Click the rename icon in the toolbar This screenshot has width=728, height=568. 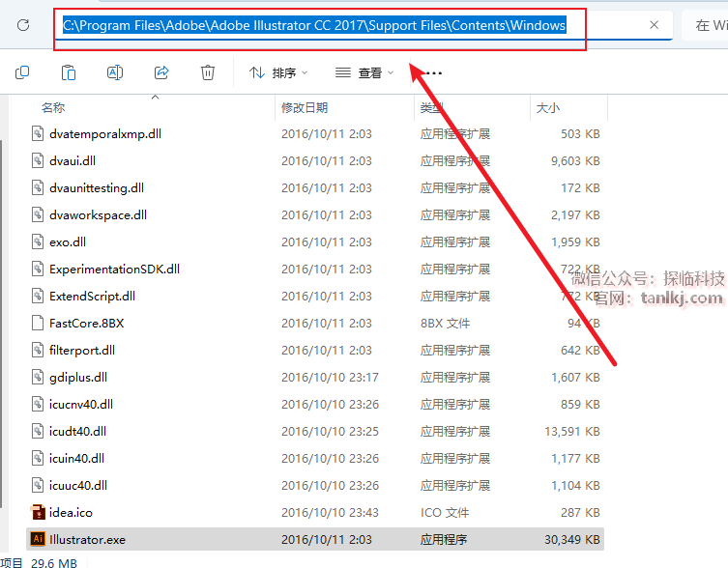click(115, 72)
